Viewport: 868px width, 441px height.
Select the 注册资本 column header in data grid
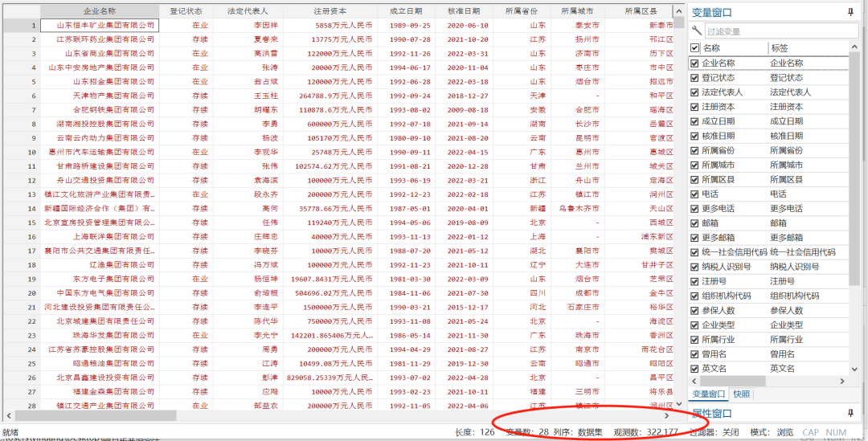click(x=330, y=11)
